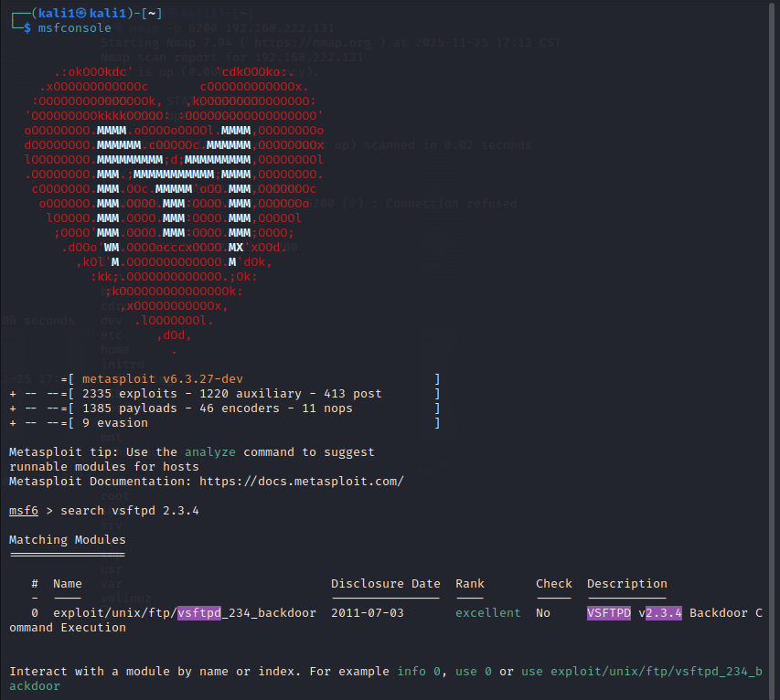780x700 pixels.
Task: Click the 'Rank' column header
Action: point(469,584)
